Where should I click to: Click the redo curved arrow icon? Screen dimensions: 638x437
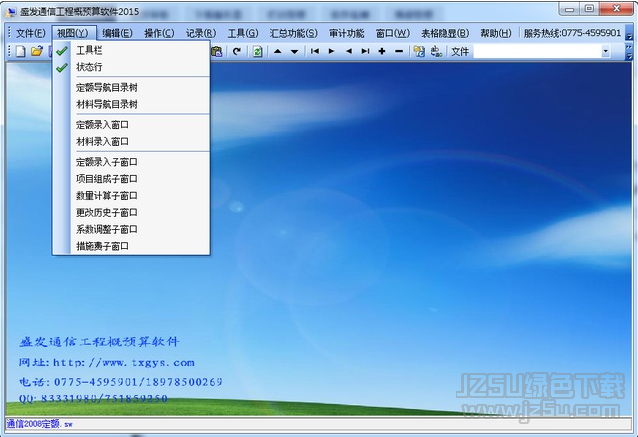237,51
